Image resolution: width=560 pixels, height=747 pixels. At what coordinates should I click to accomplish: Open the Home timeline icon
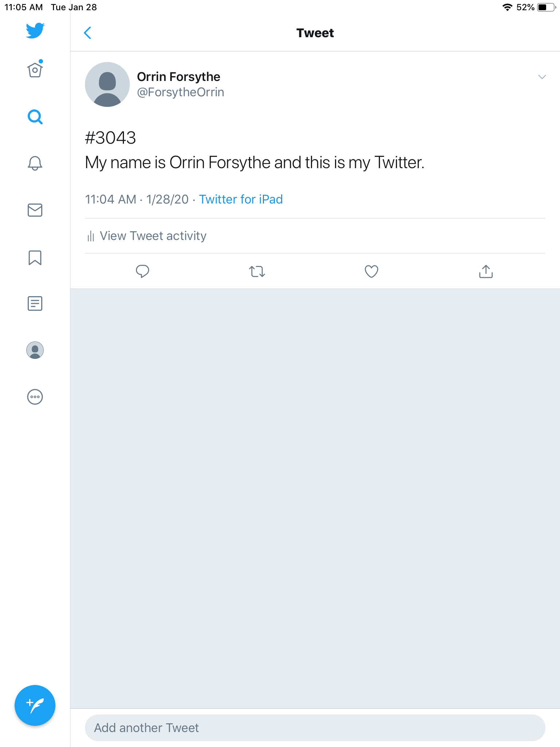click(x=35, y=70)
